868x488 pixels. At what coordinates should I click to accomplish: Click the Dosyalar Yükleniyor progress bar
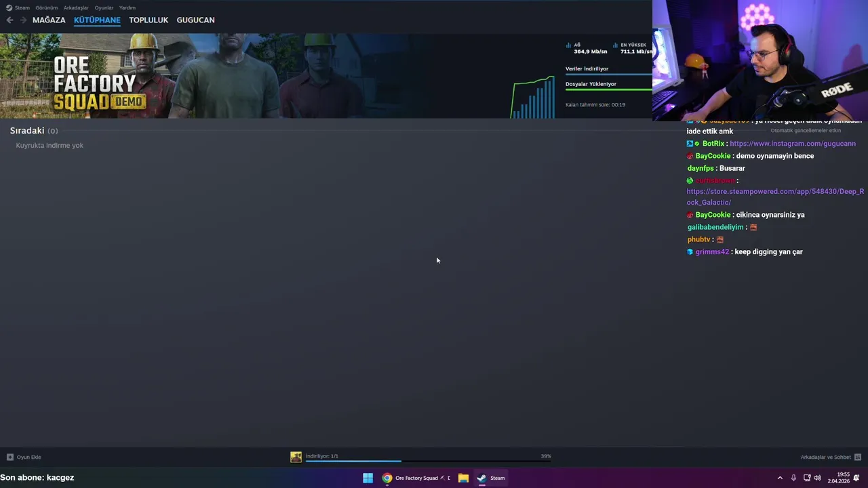pos(608,89)
